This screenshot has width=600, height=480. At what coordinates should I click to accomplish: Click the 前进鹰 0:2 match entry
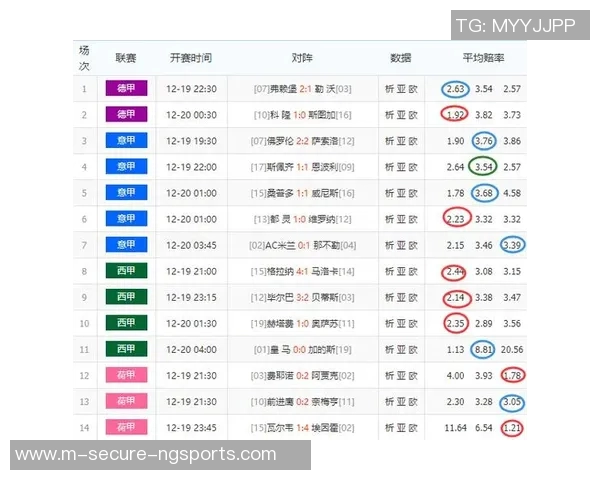click(x=302, y=402)
